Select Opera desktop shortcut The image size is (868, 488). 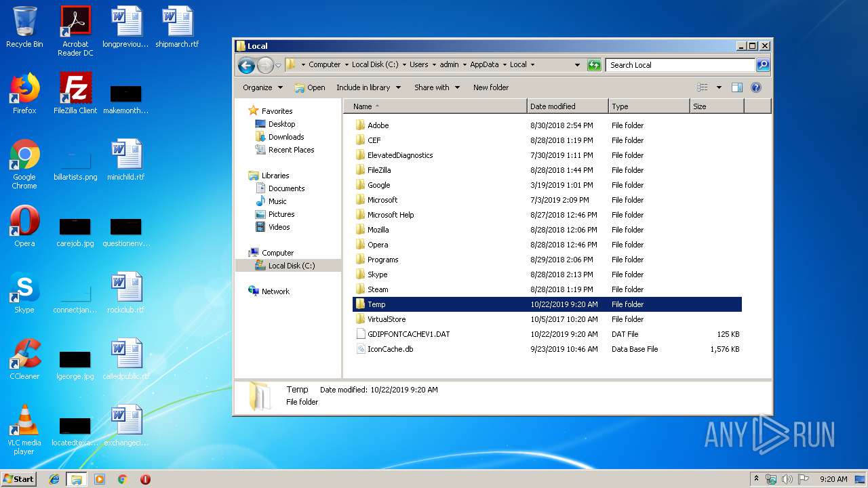(x=24, y=226)
